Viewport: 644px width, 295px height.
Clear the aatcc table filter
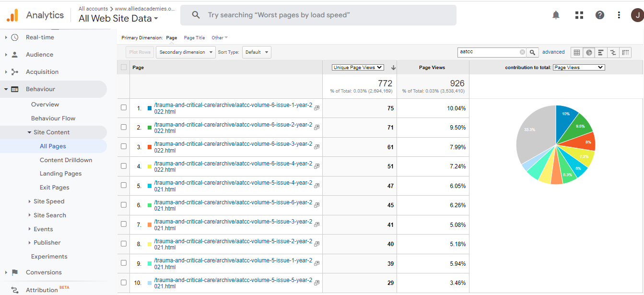click(522, 52)
